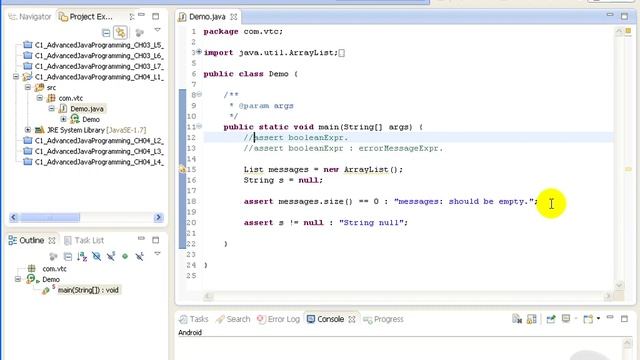640x360 pixels.
Task: Click the Project Explorer horizontal scrollbar thumb
Action: tap(50, 218)
